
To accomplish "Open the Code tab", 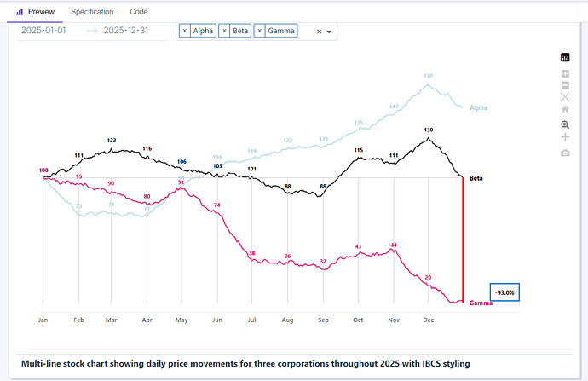I will click(139, 12).
